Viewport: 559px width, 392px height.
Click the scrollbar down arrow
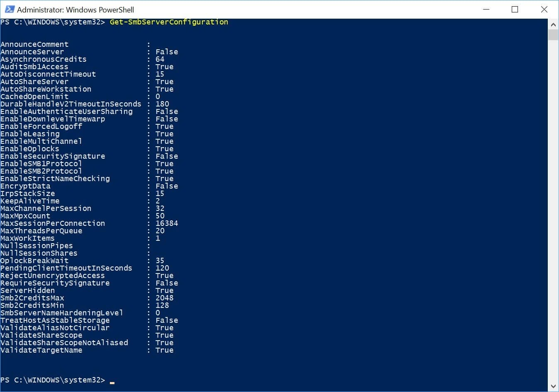[x=553, y=386]
